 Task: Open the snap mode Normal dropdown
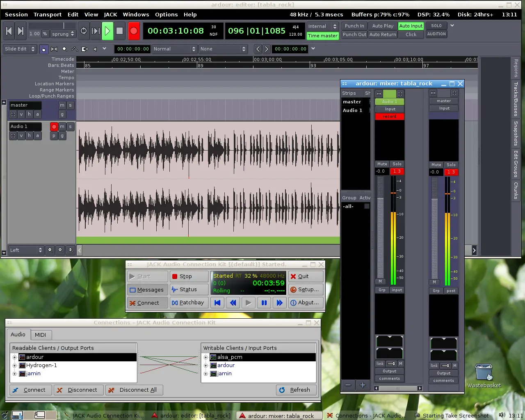coord(175,49)
